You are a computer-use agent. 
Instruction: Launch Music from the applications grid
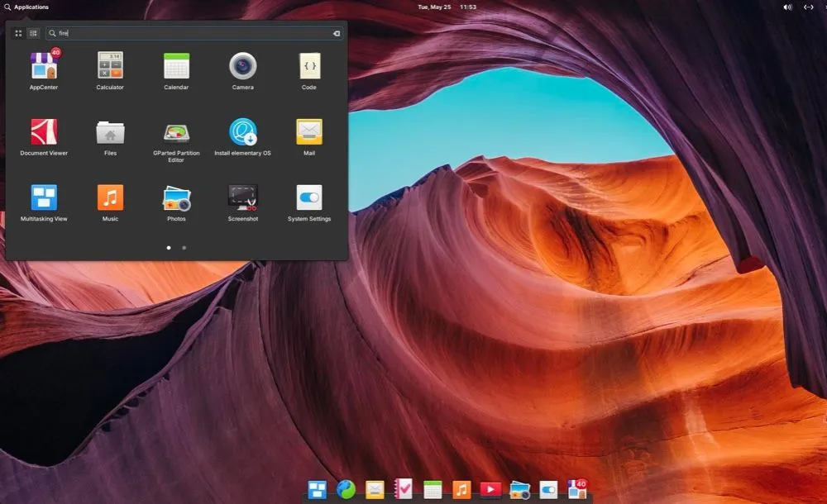point(110,202)
